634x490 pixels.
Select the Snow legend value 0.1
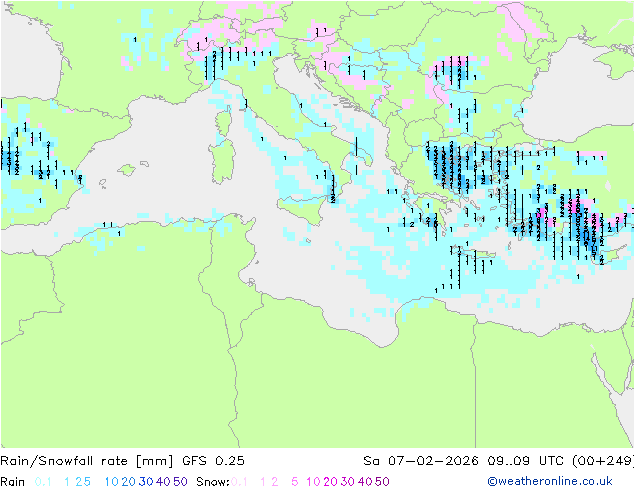pos(239,482)
